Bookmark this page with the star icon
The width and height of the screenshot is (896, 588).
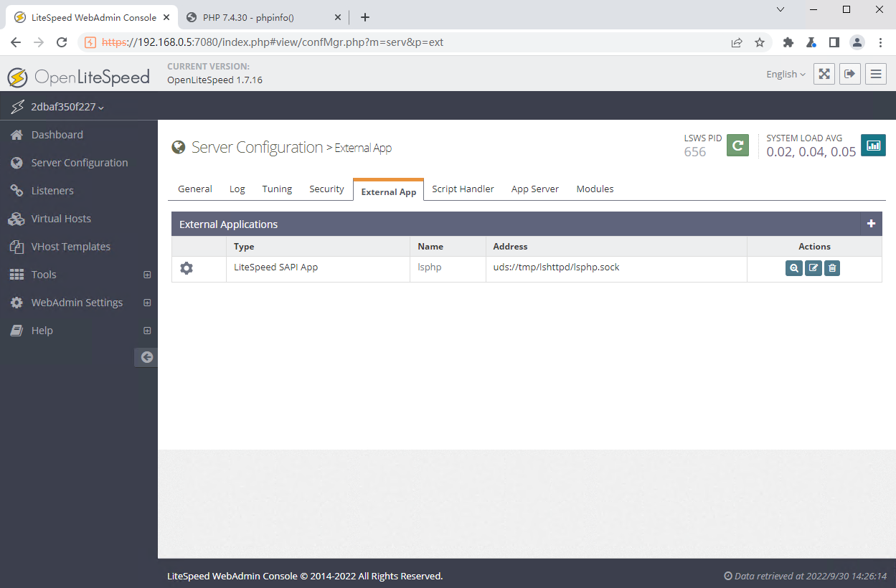pyautogui.click(x=760, y=42)
